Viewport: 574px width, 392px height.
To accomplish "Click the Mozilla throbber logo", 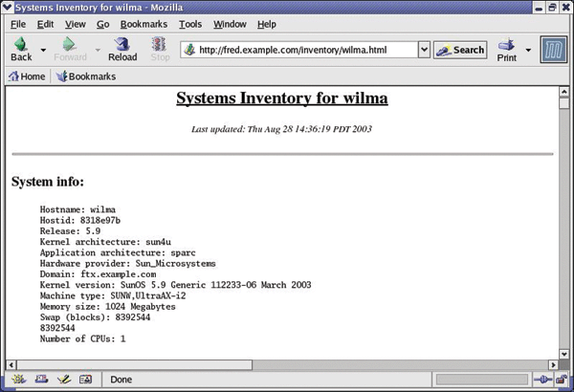I will (554, 49).
